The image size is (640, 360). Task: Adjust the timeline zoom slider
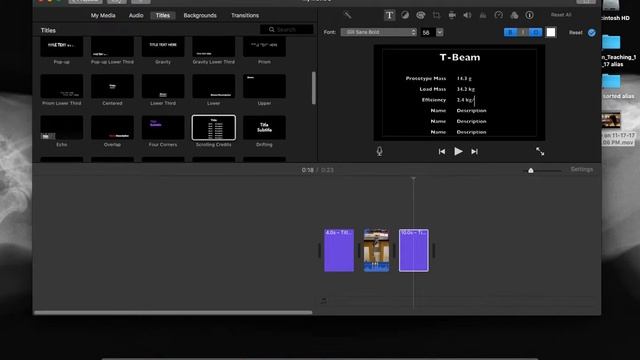pyautogui.click(x=531, y=170)
